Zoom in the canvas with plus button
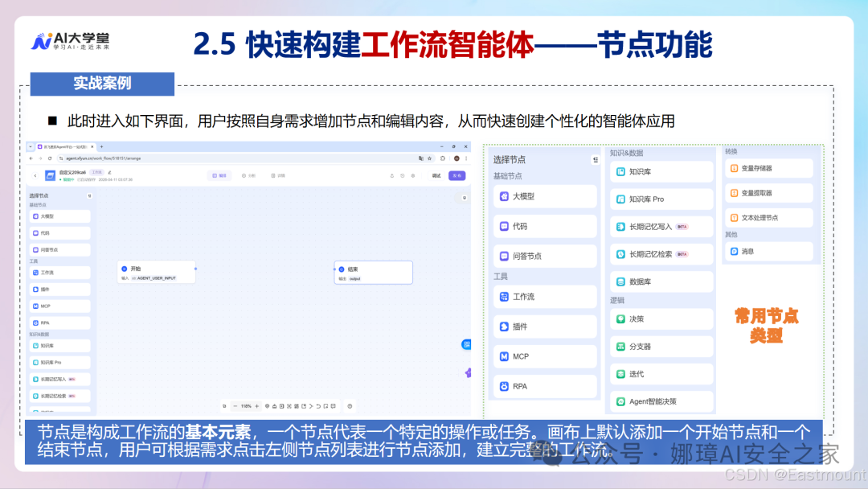This screenshot has width=868, height=489. point(257,406)
